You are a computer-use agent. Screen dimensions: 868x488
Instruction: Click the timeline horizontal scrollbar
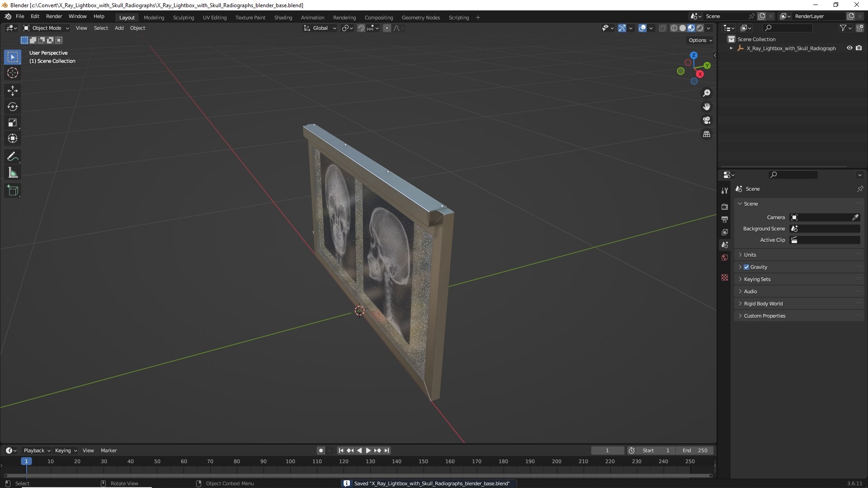coord(358,475)
